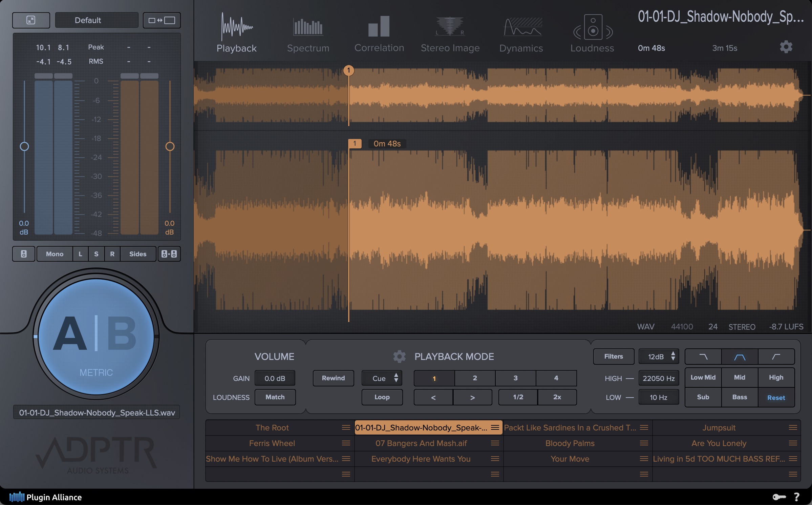Select the Low Mid filter preset
812x505 pixels.
pos(703,378)
